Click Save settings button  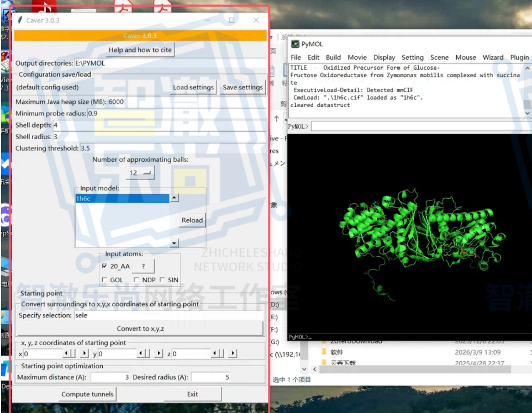(x=243, y=87)
